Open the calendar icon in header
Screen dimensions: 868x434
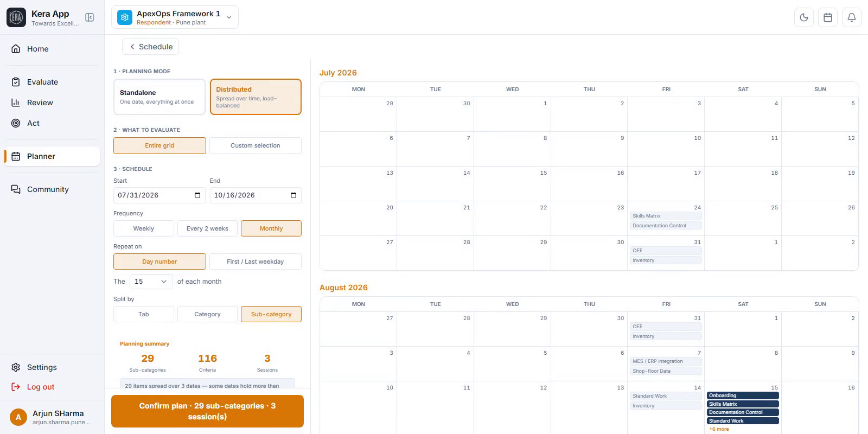point(828,17)
